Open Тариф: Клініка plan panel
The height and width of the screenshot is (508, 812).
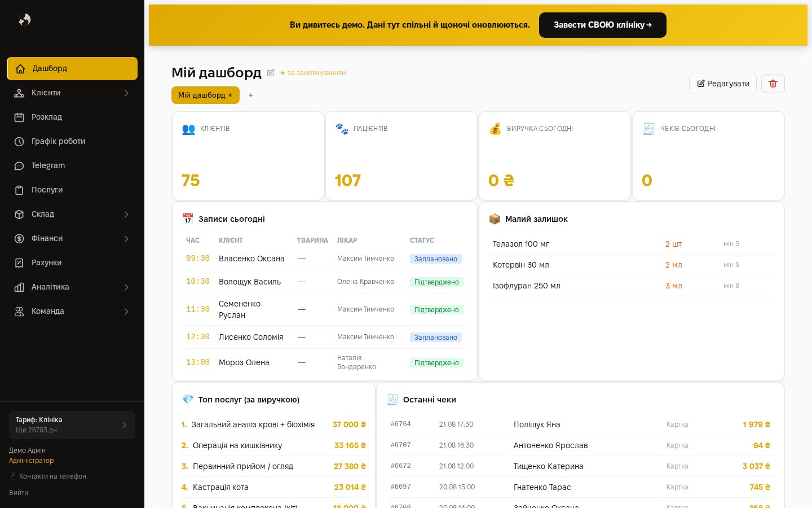click(x=72, y=425)
